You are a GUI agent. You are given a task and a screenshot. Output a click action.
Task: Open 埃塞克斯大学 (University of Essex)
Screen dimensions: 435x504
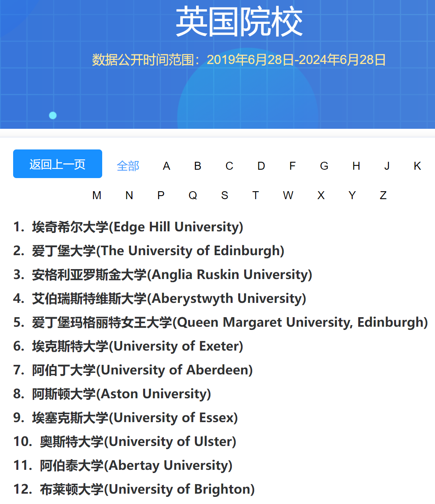coord(135,418)
